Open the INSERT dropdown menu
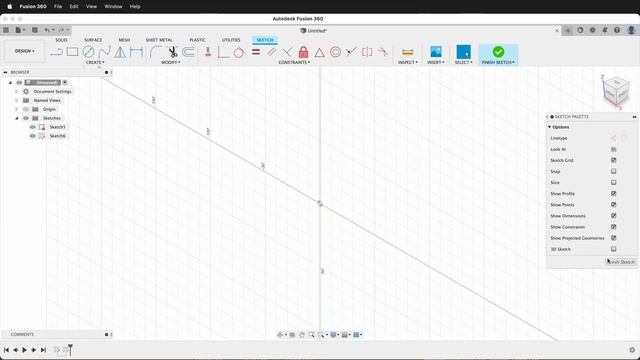The width and height of the screenshot is (640, 360). click(x=436, y=62)
